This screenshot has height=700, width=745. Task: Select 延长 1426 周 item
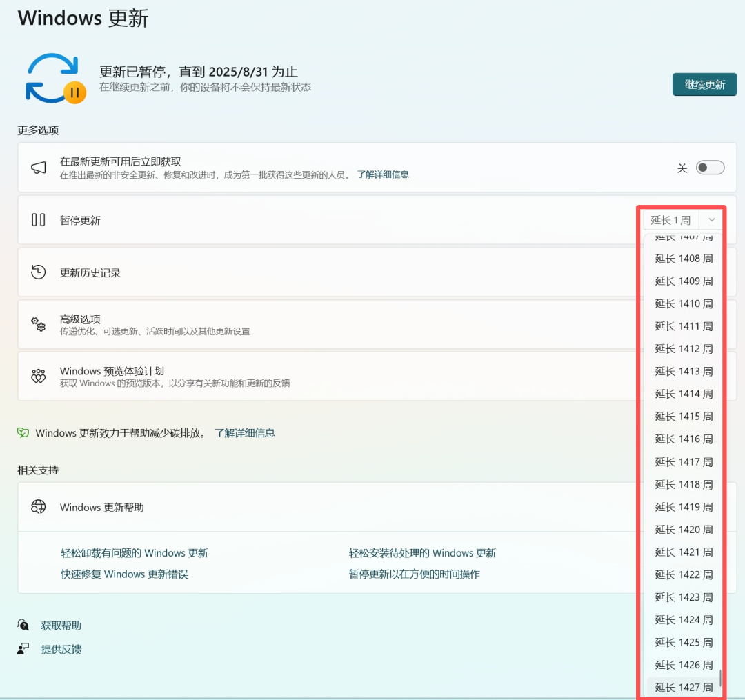(x=684, y=665)
